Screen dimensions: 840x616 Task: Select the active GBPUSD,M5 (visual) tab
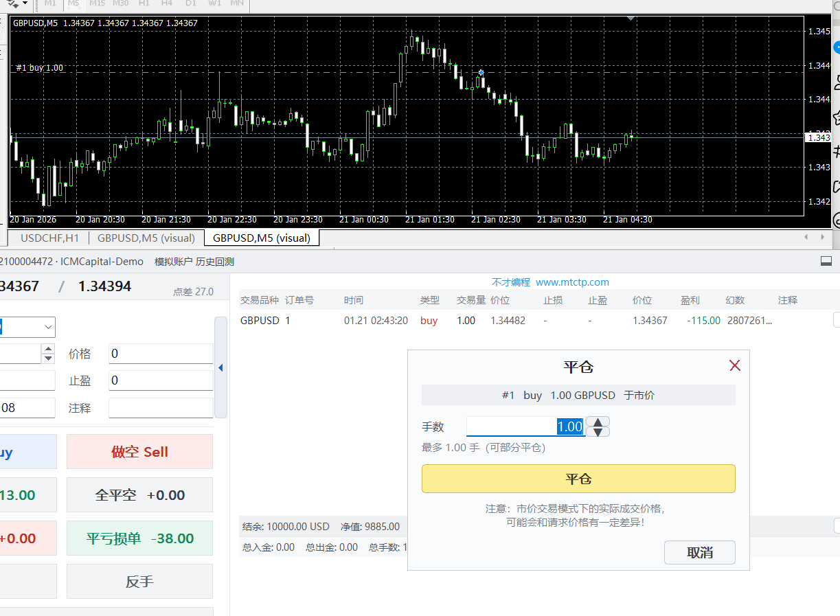[x=262, y=238]
